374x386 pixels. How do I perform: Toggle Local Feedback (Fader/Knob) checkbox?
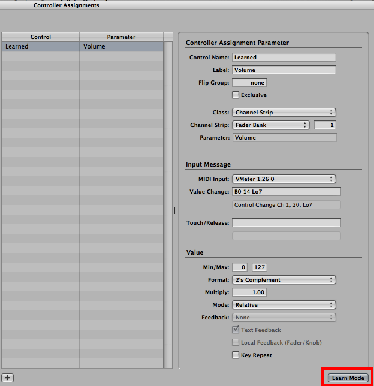pos(236,342)
